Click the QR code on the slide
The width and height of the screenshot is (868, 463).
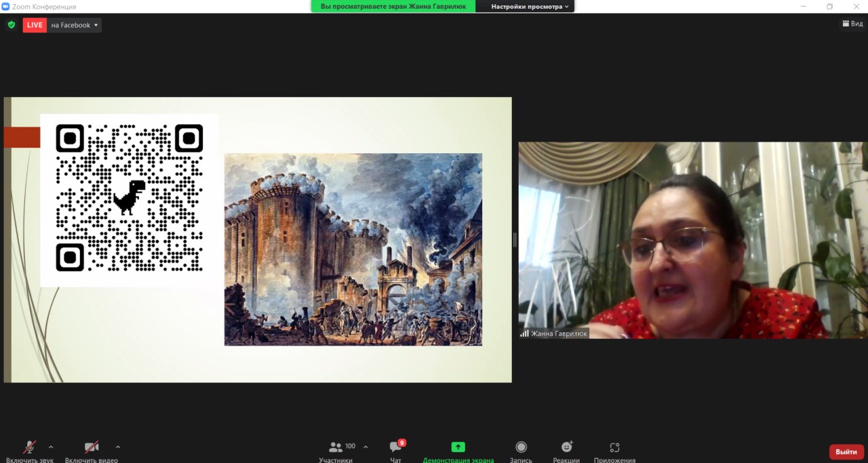[130, 198]
